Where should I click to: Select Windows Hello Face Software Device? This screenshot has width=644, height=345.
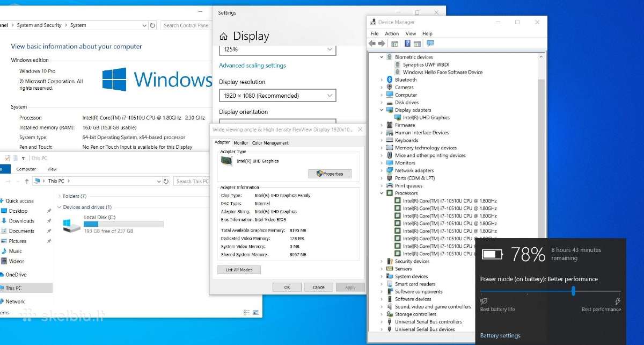tap(443, 72)
